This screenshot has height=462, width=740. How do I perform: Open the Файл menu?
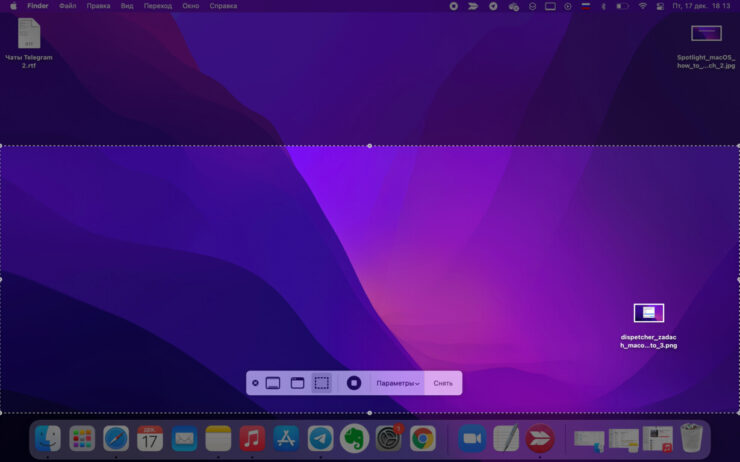67,6
